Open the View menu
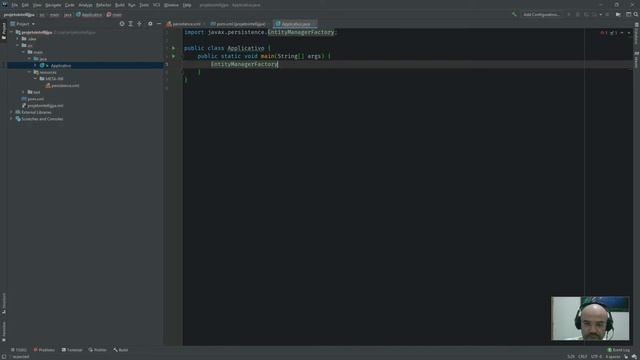The height and width of the screenshot is (360, 640). [37, 5]
